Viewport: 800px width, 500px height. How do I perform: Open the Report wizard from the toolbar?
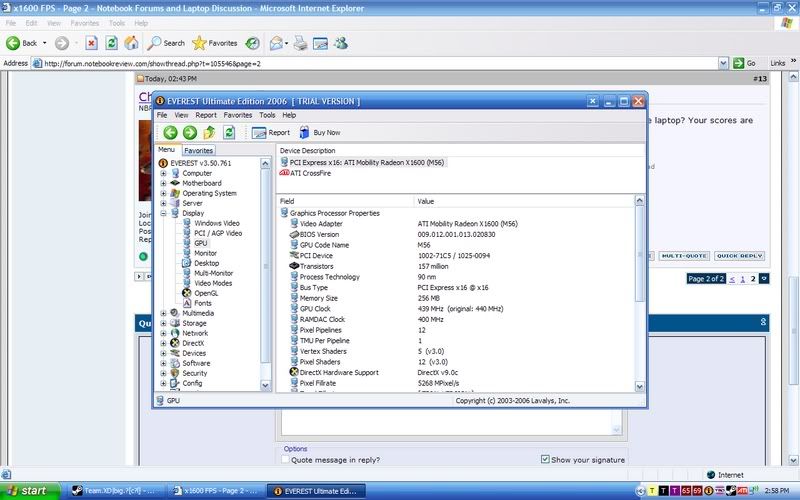270,132
